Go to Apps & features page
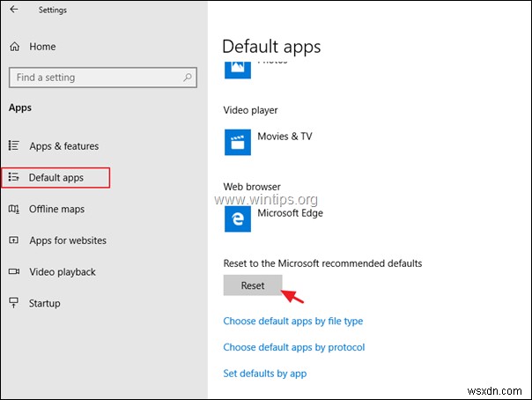This screenshot has height=400, width=532. click(63, 146)
